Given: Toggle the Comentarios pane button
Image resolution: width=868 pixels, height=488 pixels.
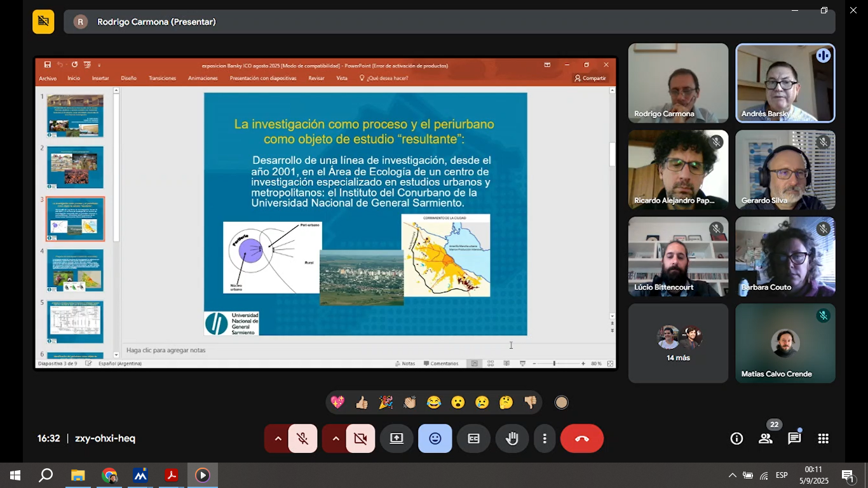Looking at the screenshot, I should [440, 363].
